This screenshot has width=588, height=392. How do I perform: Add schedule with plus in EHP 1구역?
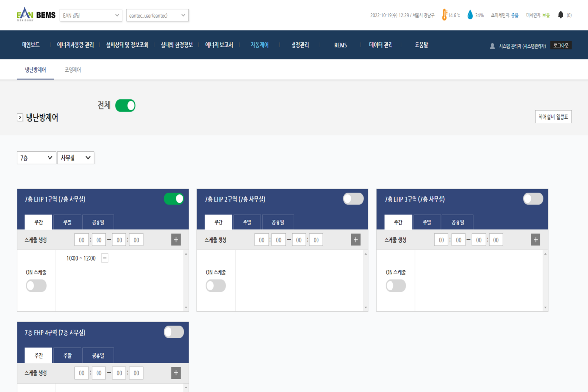click(x=176, y=240)
